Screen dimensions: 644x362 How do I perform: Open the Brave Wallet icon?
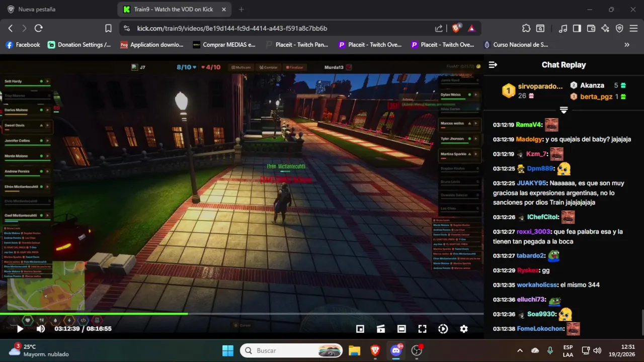pyautogui.click(x=591, y=29)
